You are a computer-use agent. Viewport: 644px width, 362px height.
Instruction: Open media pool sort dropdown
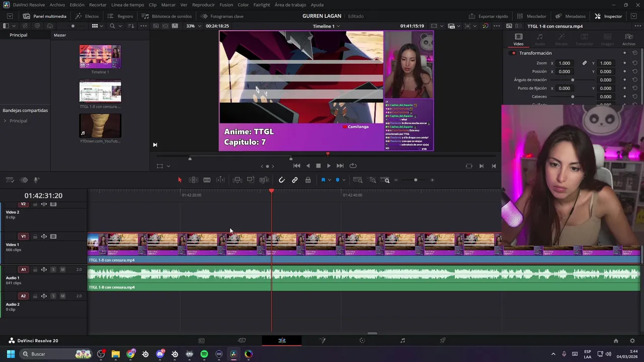point(131,26)
